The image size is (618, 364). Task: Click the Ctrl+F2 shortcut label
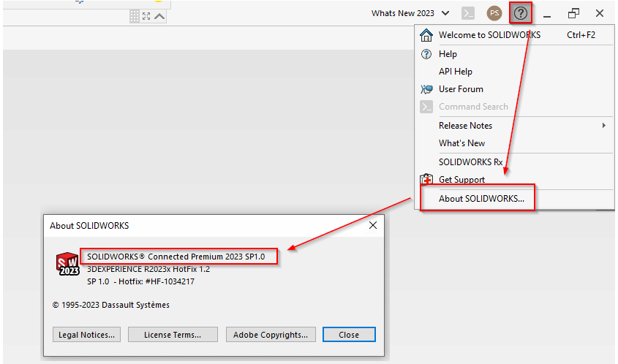coord(581,35)
